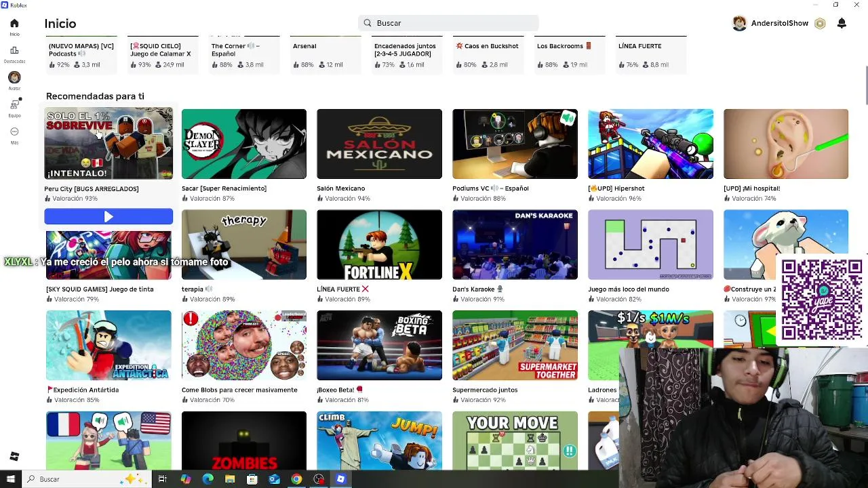The height and width of the screenshot is (488, 868).
Task: Open the Come Blobs game thumbnail
Action: coord(244,346)
